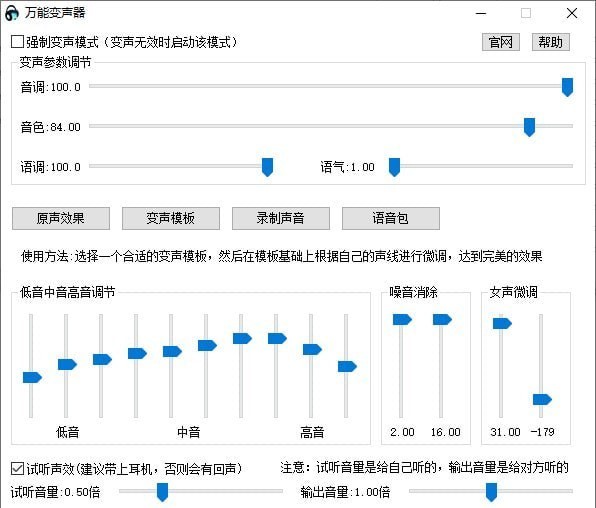This screenshot has width=596, height=508.
Task: Click the second equalizer slider above 低音
Action: [x=67, y=364]
